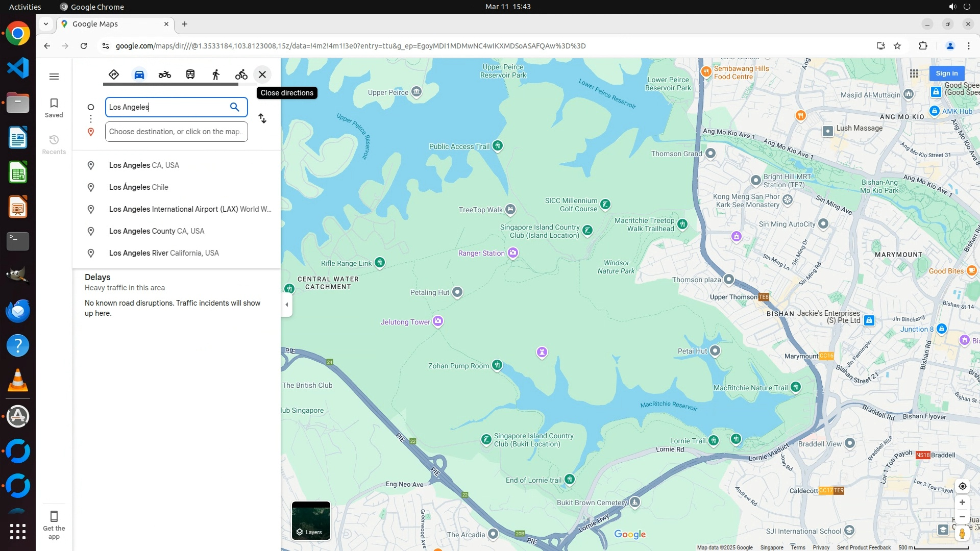This screenshot has width=980, height=551.
Task: Click the search magnifier in starting point field
Action: click(x=234, y=107)
